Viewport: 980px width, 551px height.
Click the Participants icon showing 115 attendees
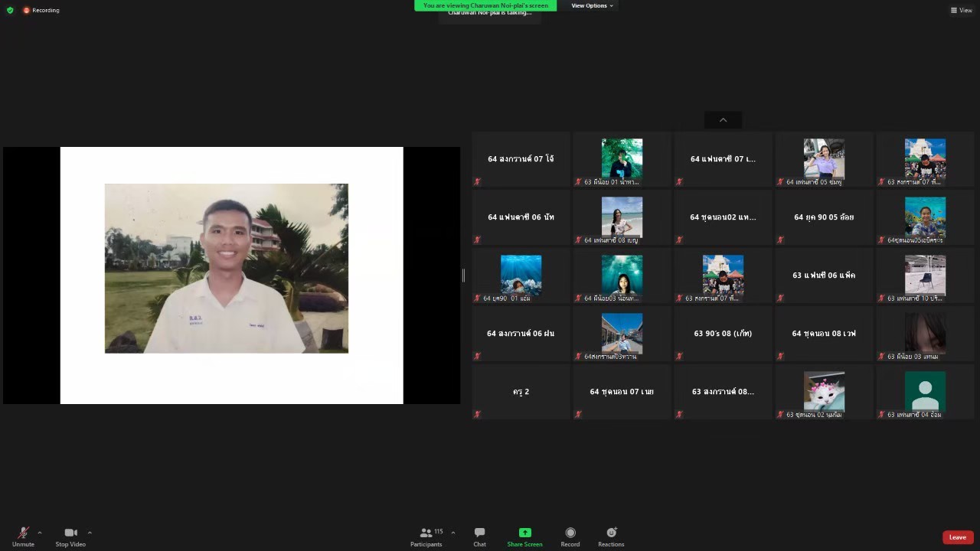pos(426,533)
